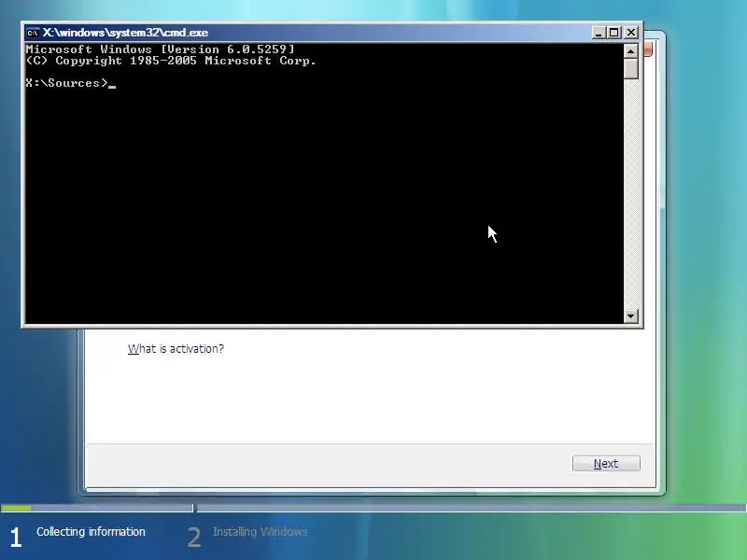
Task: Open the 'What is activation?' link
Action: click(176, 348)
